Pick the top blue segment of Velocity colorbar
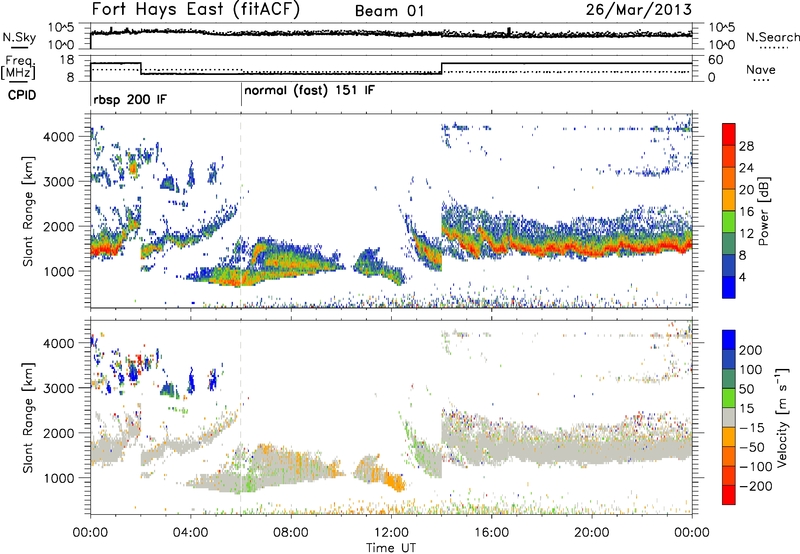The width and height of the screenshot is (800, 554). tap(729, 340)
